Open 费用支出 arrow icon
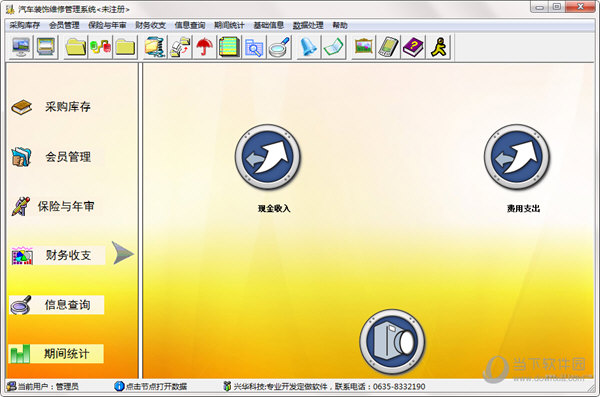This screenshot has width=600, height=397. [517, 157]
